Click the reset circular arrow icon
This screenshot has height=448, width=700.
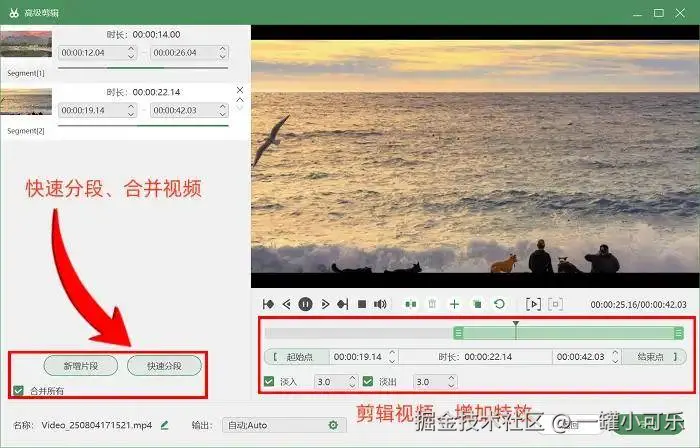pyautogui.click(x=499, y=304)
